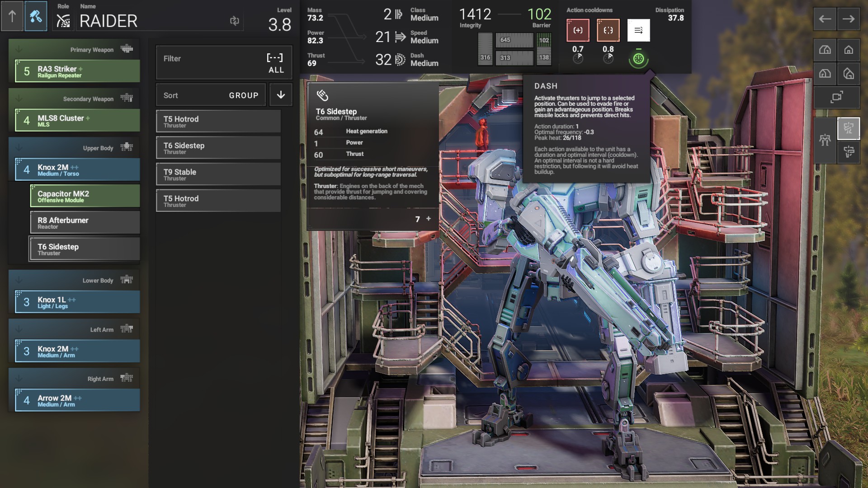Open the Filter ALL dropdown

(224, 62)
